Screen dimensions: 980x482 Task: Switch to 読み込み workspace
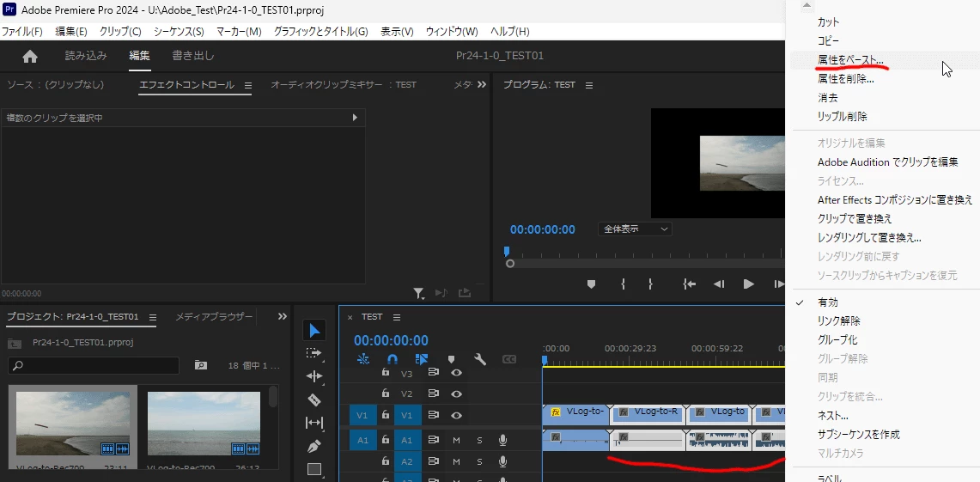(86, 56)
